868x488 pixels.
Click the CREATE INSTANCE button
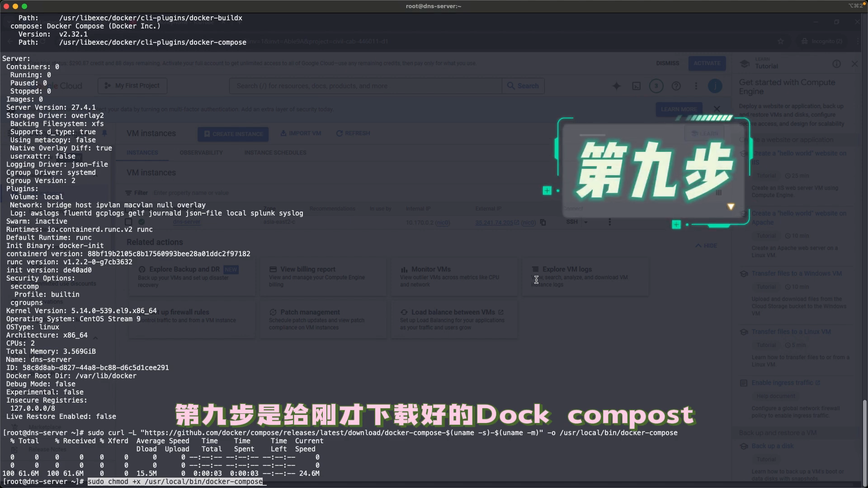[x=233, y=134]
